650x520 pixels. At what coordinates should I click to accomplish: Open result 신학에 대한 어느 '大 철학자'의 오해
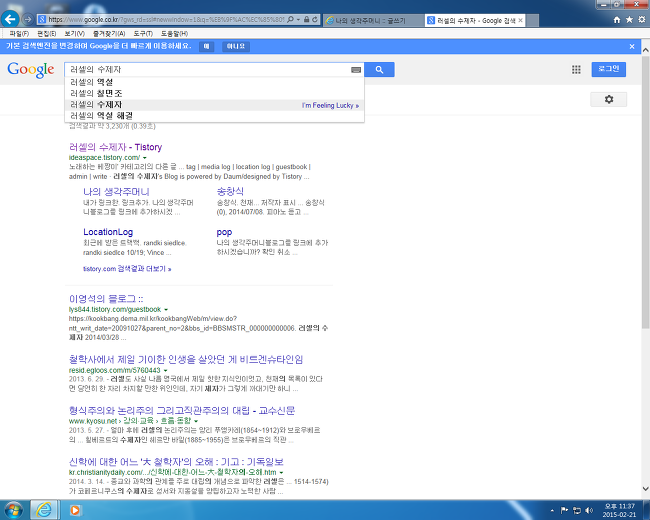(x=176, y=462)
